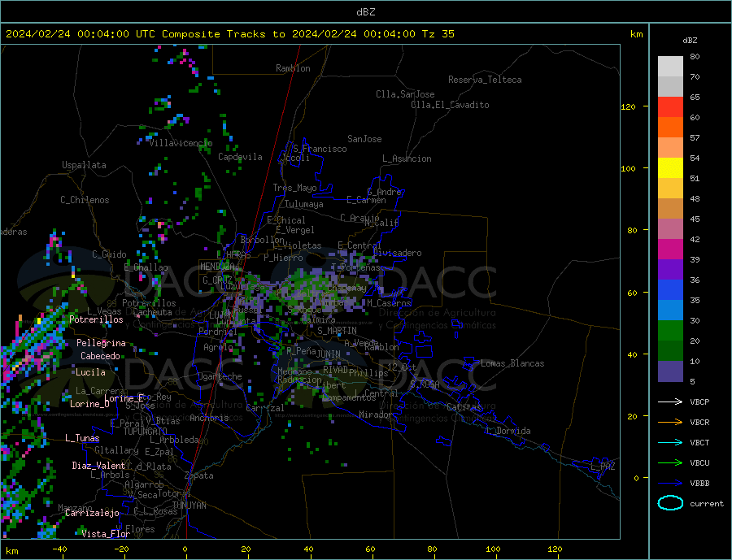Viewport: 732px width, 560px height.
Task: Click the Mirador label on the map
Action: (x=376, y=414)
